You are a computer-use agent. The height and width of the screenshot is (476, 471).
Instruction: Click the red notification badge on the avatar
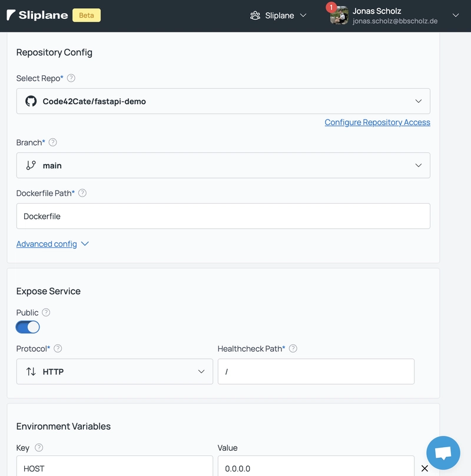(330, 8)
